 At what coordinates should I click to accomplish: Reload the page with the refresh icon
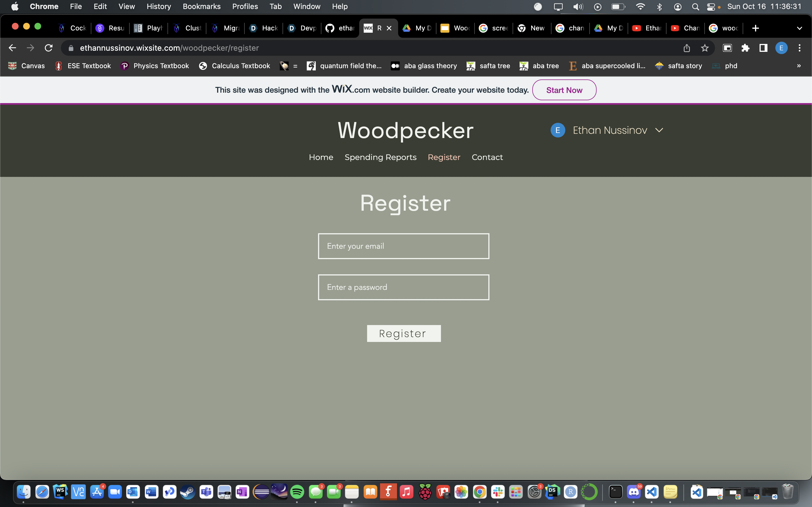click(x=49, y=48)
